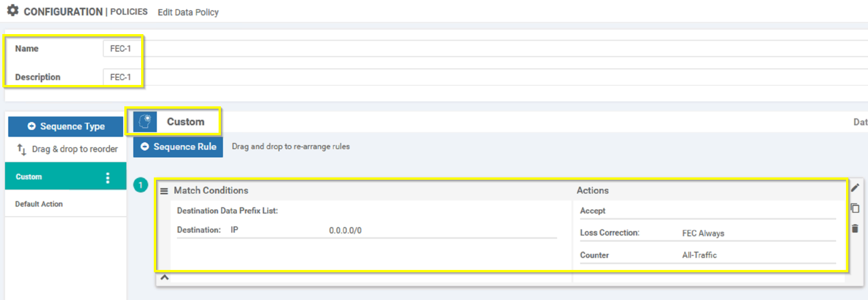Copy rule 1 with duplicate icon

pyautogui.click(x=855, y=208)
